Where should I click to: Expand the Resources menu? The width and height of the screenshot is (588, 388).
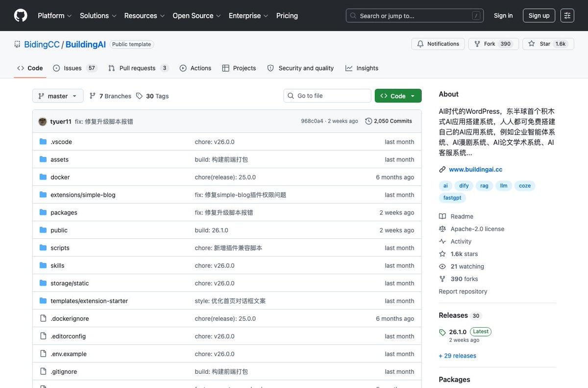coord(145,16)
